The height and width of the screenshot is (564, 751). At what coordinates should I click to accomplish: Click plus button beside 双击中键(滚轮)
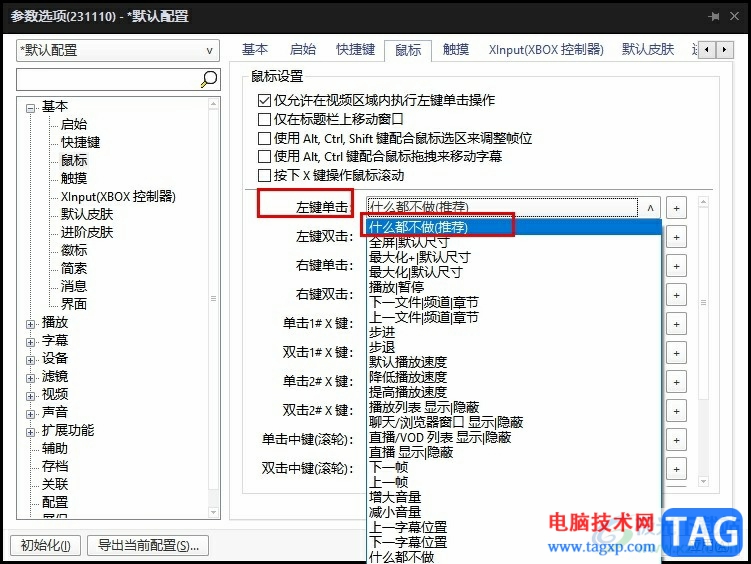[x=676, y=469]
